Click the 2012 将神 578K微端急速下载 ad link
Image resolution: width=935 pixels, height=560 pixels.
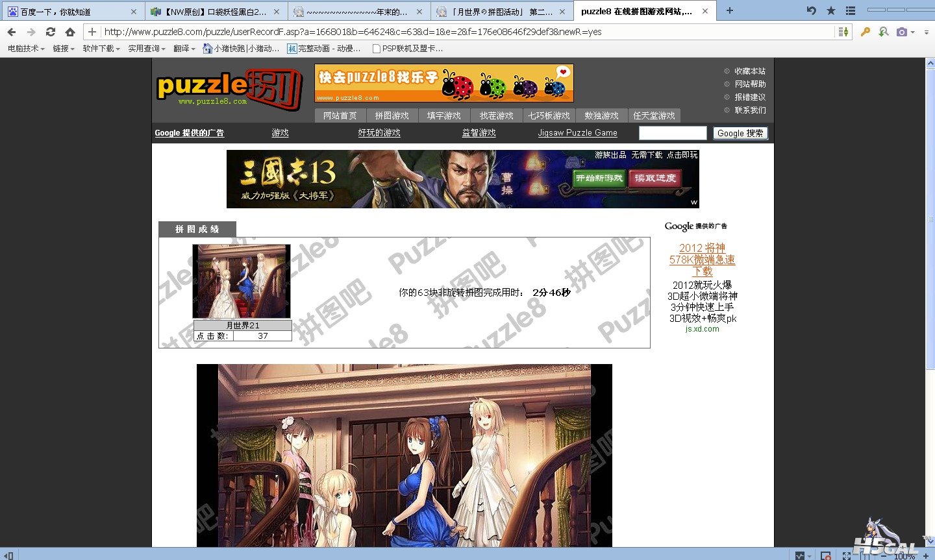click(702, 260)
